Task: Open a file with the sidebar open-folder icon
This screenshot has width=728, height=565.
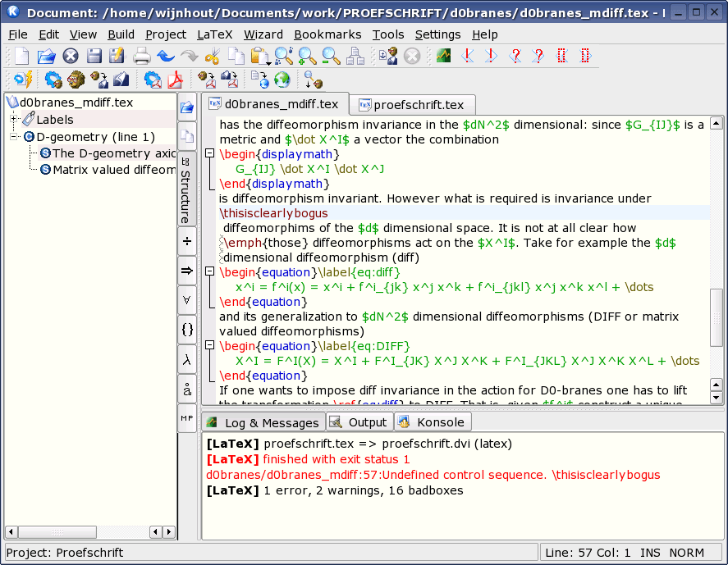Action: (x=187, y=106)
